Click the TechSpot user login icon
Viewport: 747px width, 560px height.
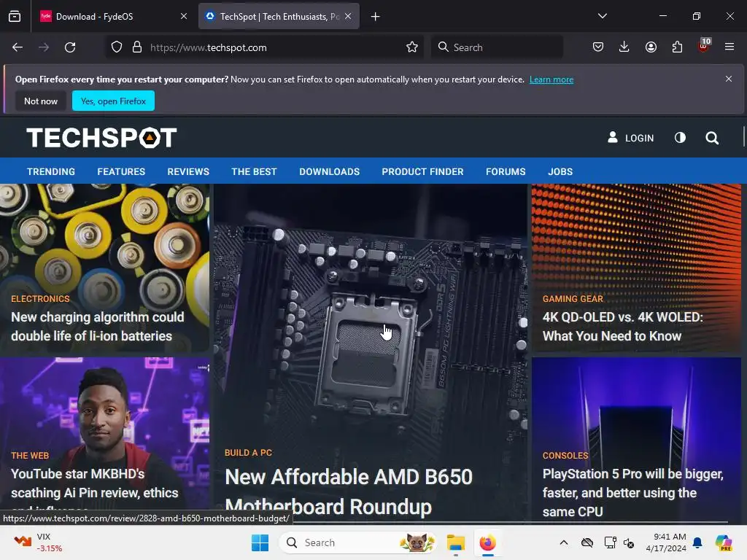pos(613,137)
